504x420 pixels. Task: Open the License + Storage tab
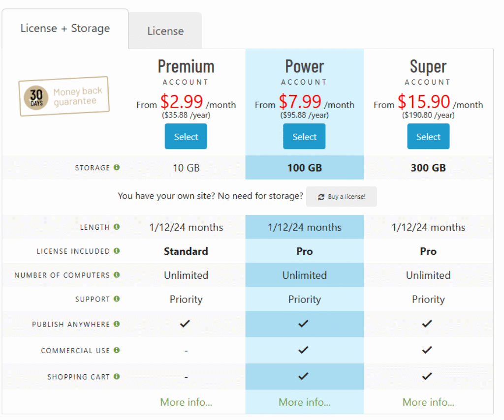[65, 29]
